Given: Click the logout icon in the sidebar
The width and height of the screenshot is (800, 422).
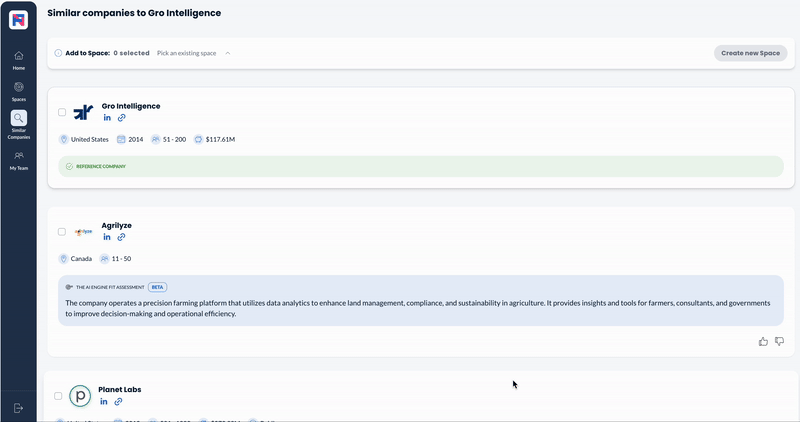Looking at the screenshot, I should pyautogui.click(x=18, y=408).
